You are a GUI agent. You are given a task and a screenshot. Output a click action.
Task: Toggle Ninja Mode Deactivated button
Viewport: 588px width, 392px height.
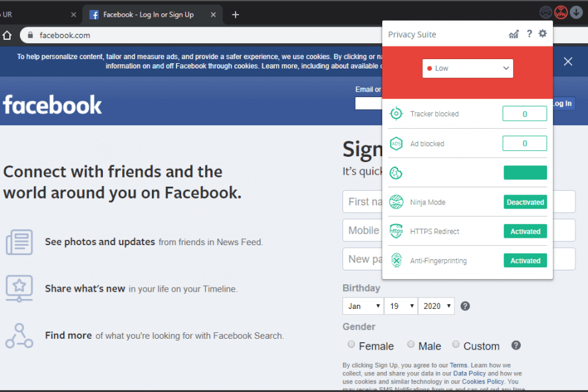coord(525,202)
